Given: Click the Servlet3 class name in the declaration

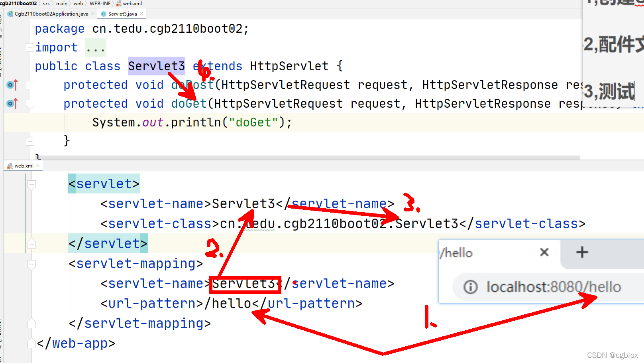Looking at the screenshot, I should 157,66.
